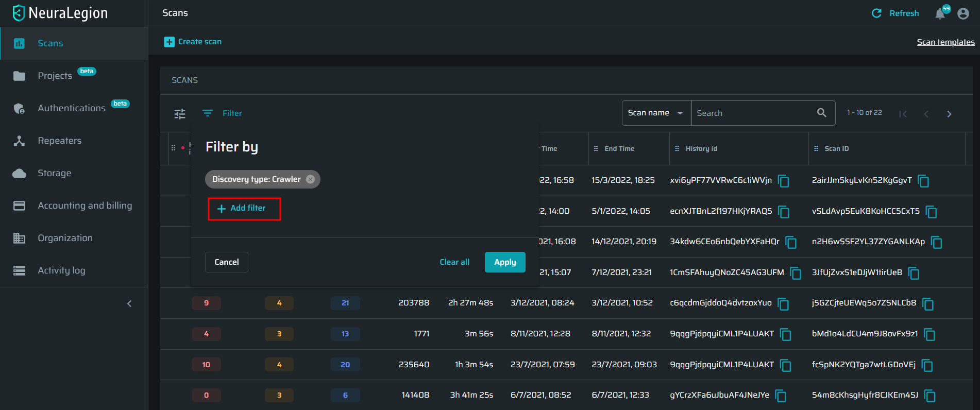Click the value 235640
The height and width of the screenshot is (410, 980).
click(414, 365)
